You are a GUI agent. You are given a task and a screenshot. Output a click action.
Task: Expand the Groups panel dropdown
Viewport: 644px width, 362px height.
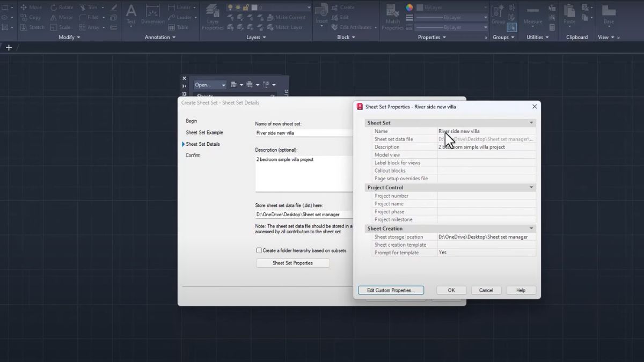click(x=504, y=37)
